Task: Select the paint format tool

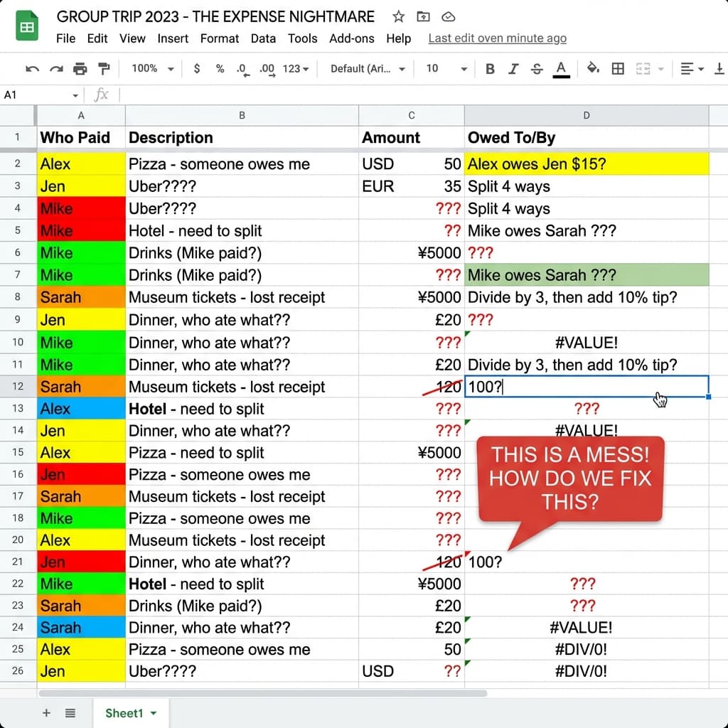Action: [105, 69]
